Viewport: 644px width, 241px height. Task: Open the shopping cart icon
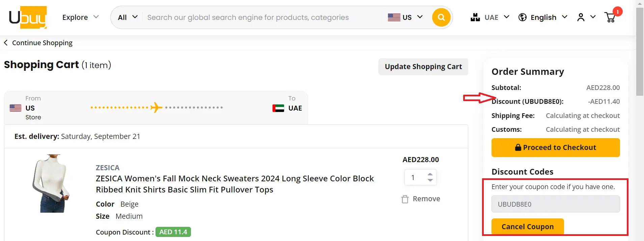610,17
